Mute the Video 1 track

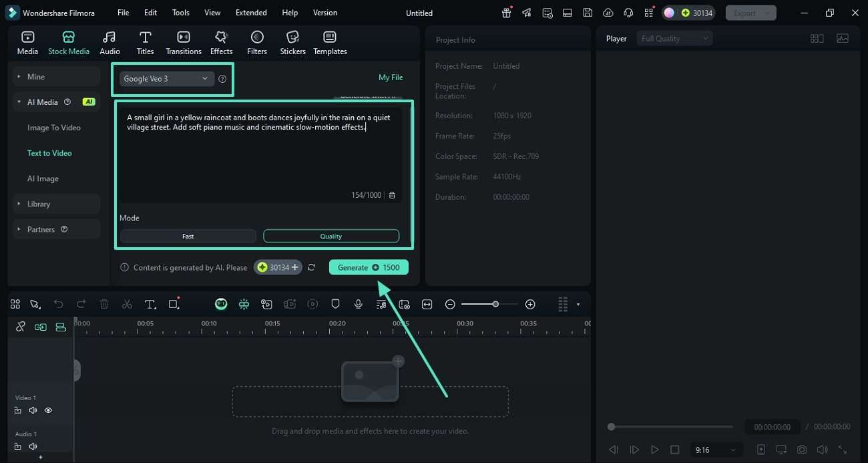pyautogui.click(x=33, y=411)
